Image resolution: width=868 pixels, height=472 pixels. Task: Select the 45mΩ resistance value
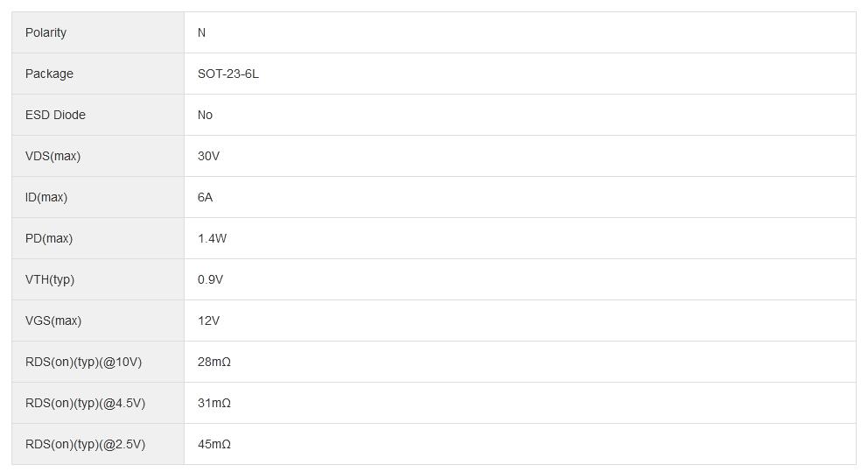pos(213,444)
